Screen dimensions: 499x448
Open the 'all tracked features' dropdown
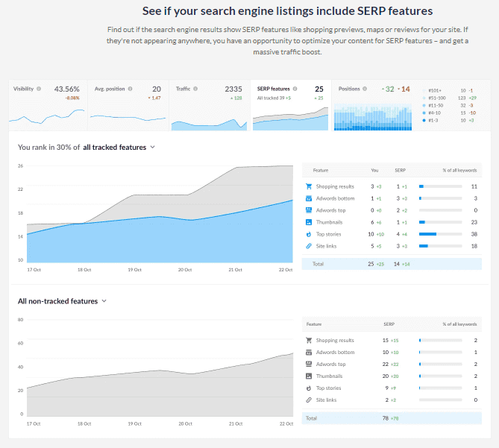(x=119, y=147)
